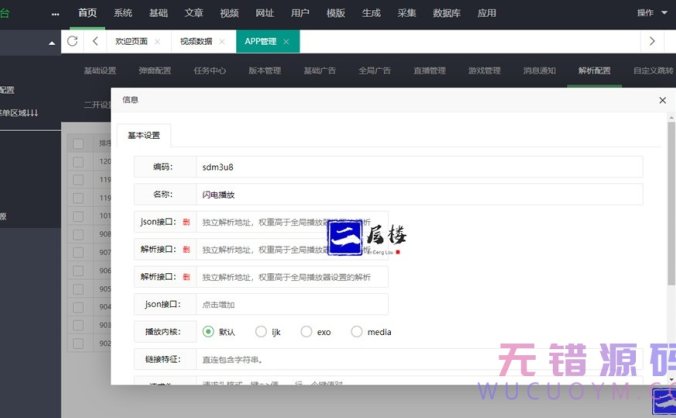Close the 视频数据 tab with its x icon

tap(222, 41)
